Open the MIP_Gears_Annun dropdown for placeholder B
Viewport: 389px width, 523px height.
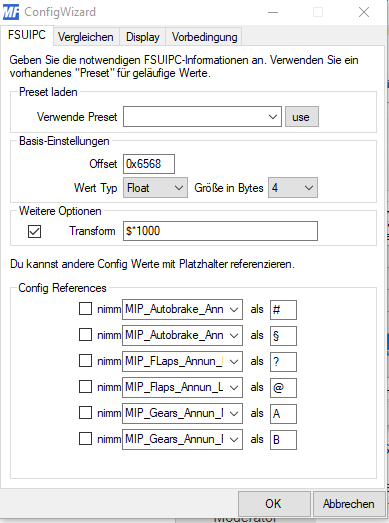click(182, 439)
